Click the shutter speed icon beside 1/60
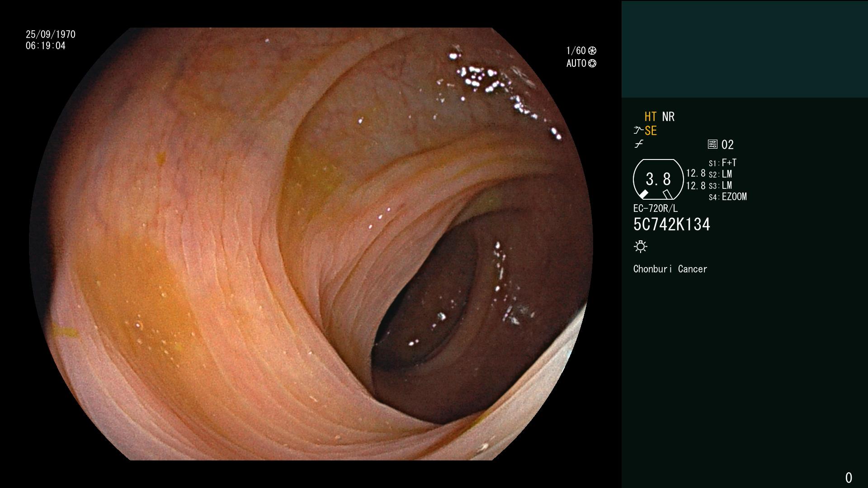 tap(592, 51)
